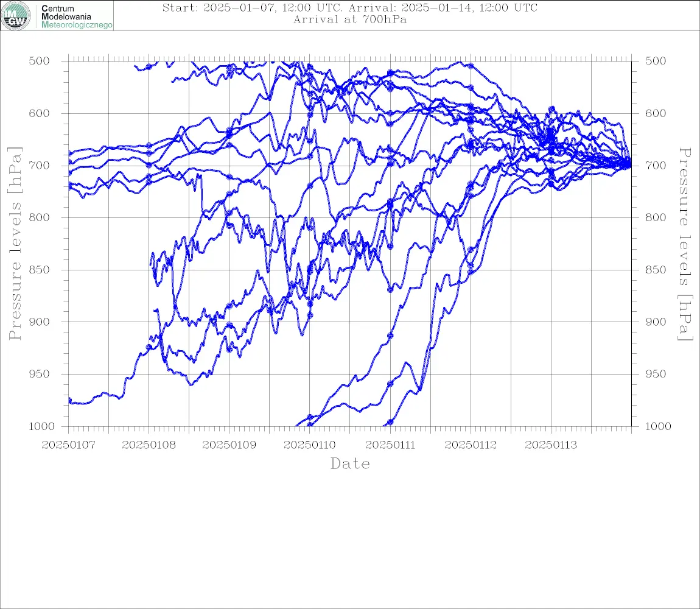
Task: Click the left axis 1000 label
Action: pyautogui.click(x=42, y=426)
